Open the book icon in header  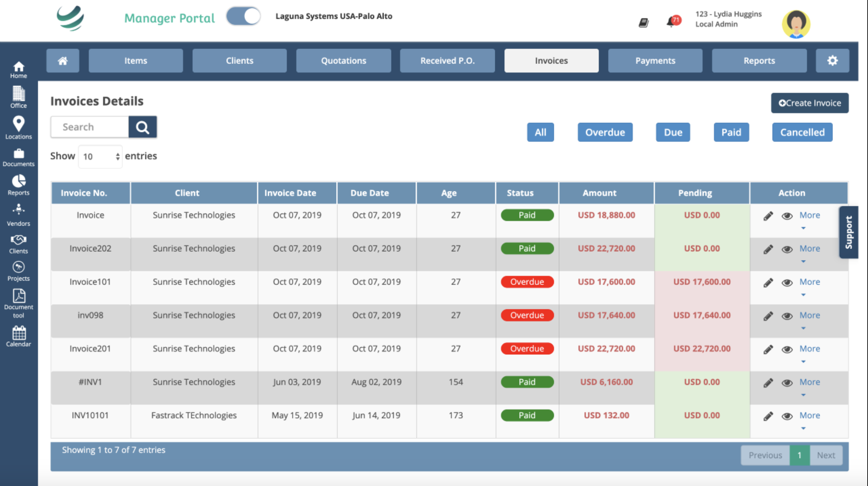click(x=643, y=23)
